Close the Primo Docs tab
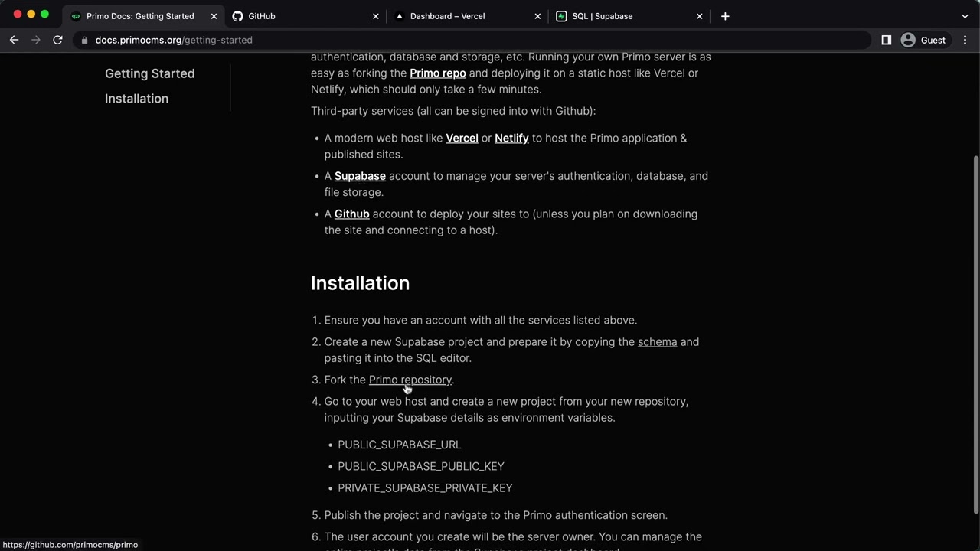This screenshot has width=980, height=551. pyautogui.click(x=214, y=16)
